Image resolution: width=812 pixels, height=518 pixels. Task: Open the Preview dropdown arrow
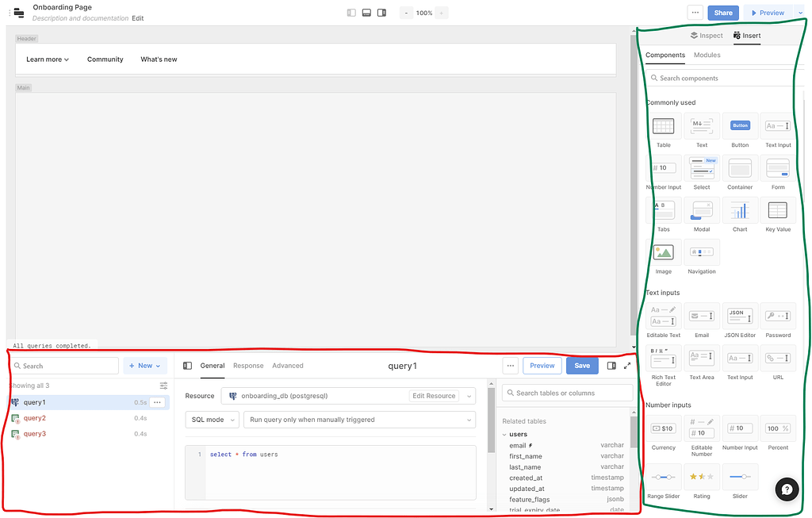point(800,12)
